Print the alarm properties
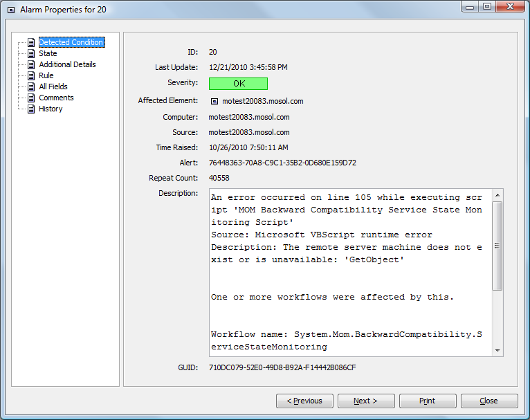 tap(428, 401)
